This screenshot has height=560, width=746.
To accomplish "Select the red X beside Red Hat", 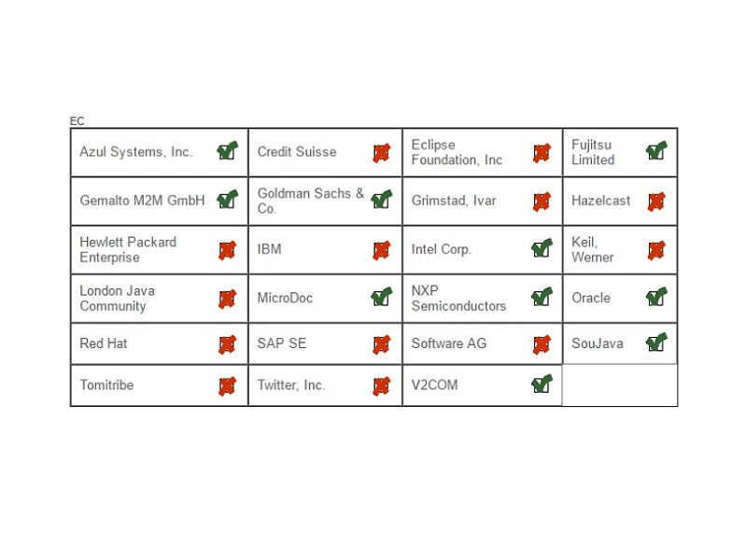I will 227,344.
